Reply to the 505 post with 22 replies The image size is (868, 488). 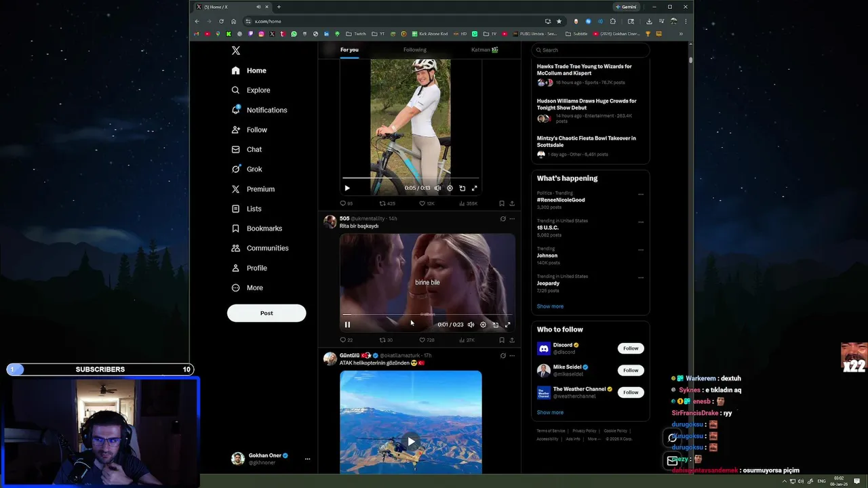click(x=346, y=340)
